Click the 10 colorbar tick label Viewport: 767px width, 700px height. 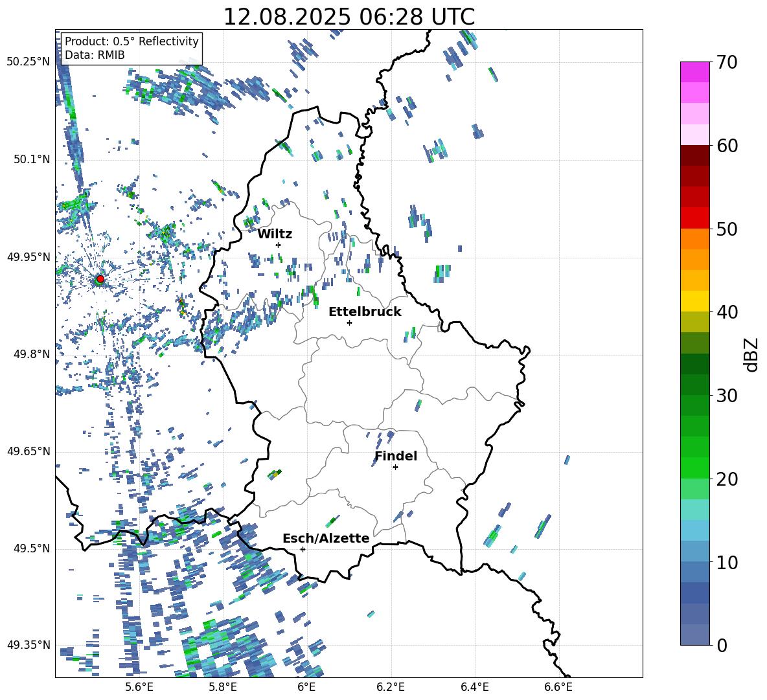click(x=726, y=562)
